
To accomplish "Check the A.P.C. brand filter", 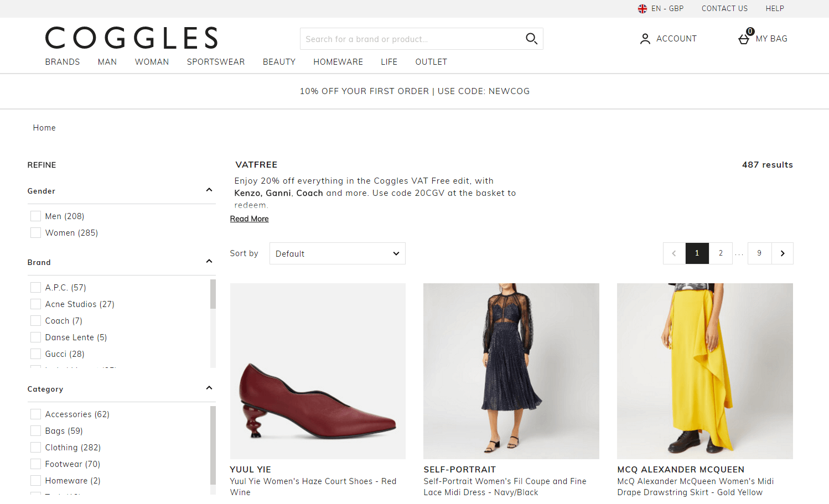I will (36, 288).
